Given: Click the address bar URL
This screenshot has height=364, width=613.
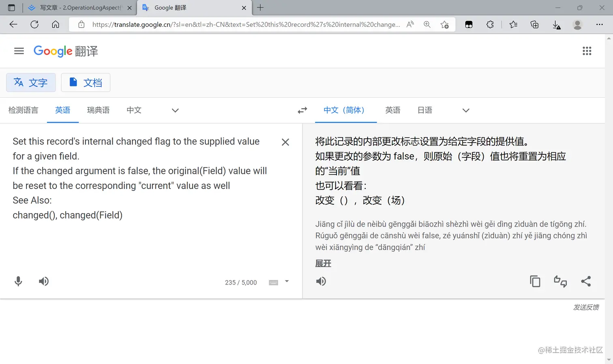Looking at the screenshot, I should (x=246, y=24).
